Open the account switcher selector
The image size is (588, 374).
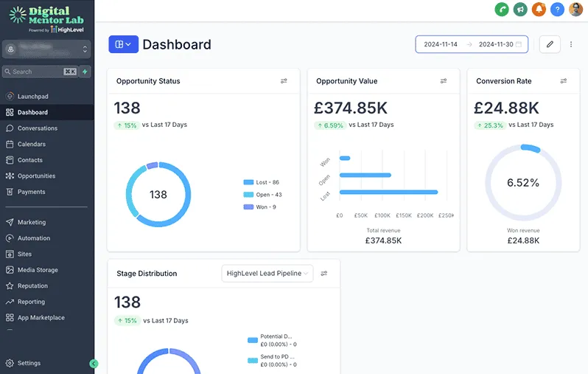click(x=46, y=49)
